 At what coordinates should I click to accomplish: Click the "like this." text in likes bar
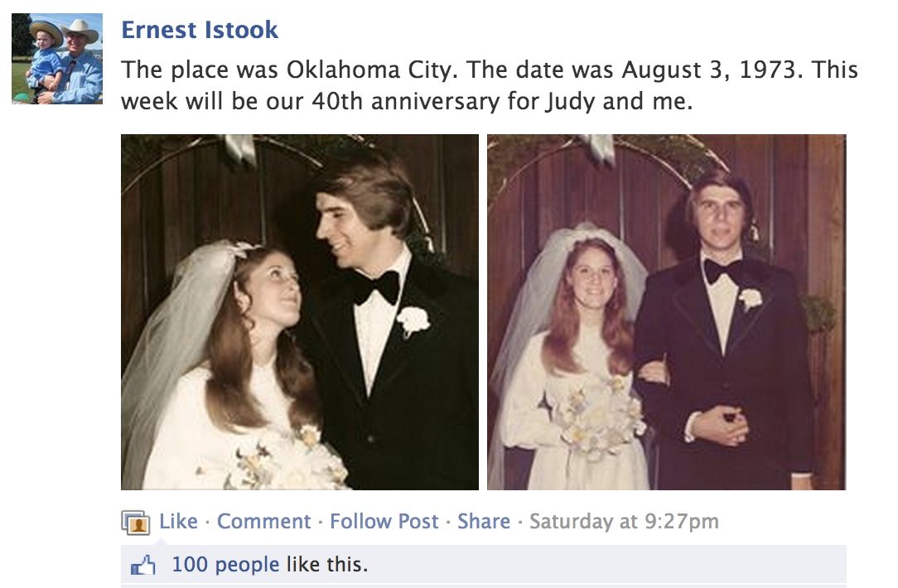tap(327, 565)
